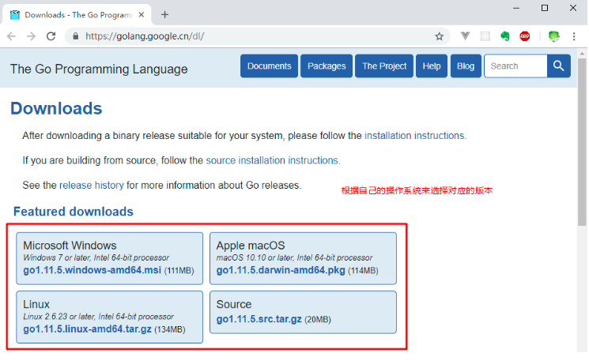
Task: Download go1.11.5.linux-amd64.tar.gz
Action: tap(87, 328)
